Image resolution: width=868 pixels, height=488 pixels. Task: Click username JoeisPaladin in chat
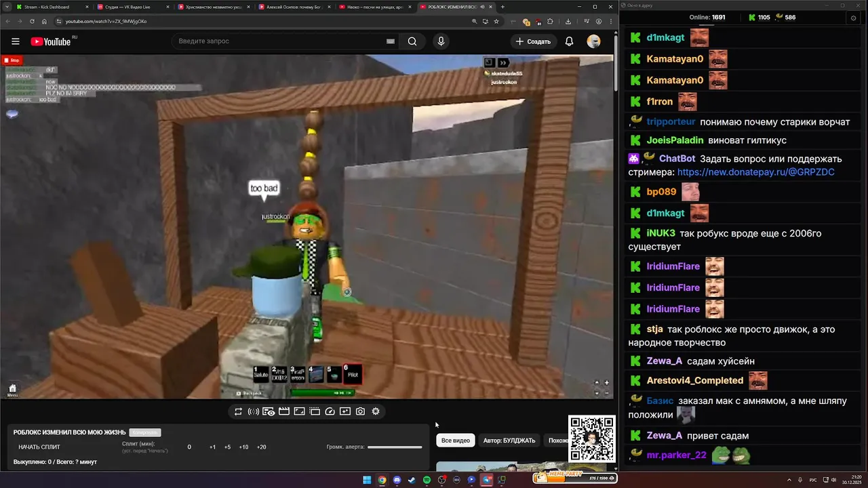(675, 140)
